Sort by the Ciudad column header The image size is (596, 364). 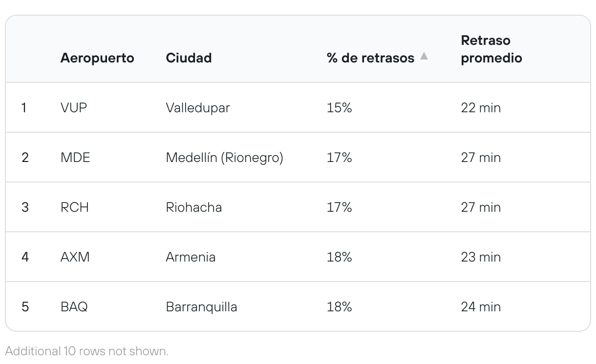click(189, 58)
